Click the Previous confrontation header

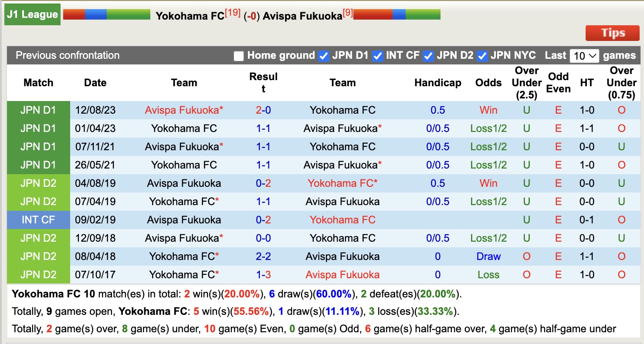67,56
